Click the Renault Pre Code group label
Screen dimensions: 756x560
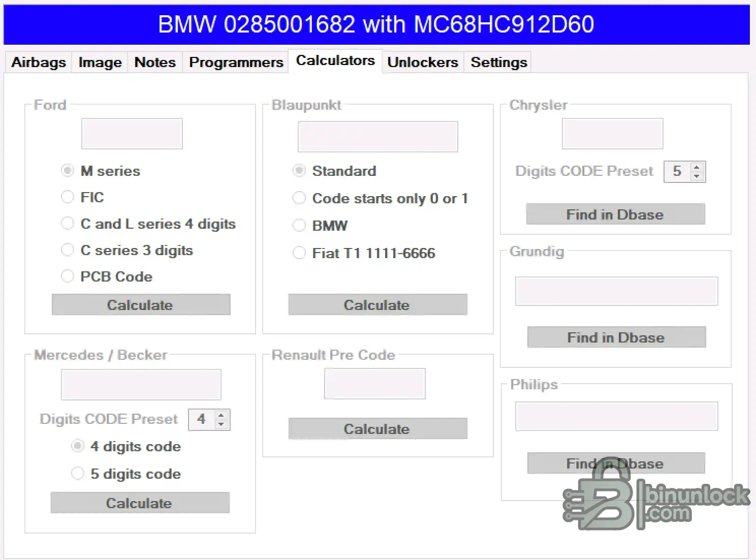click(333, 355)
